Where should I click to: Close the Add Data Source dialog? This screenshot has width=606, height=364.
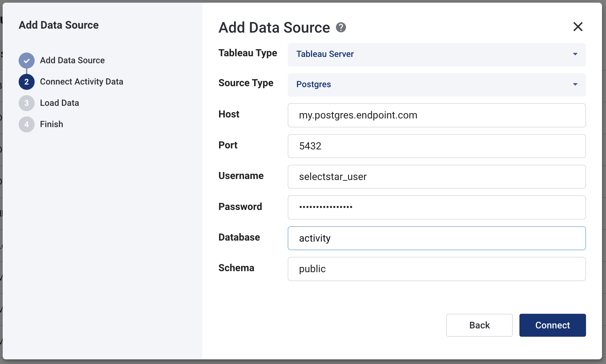(578, 27)
